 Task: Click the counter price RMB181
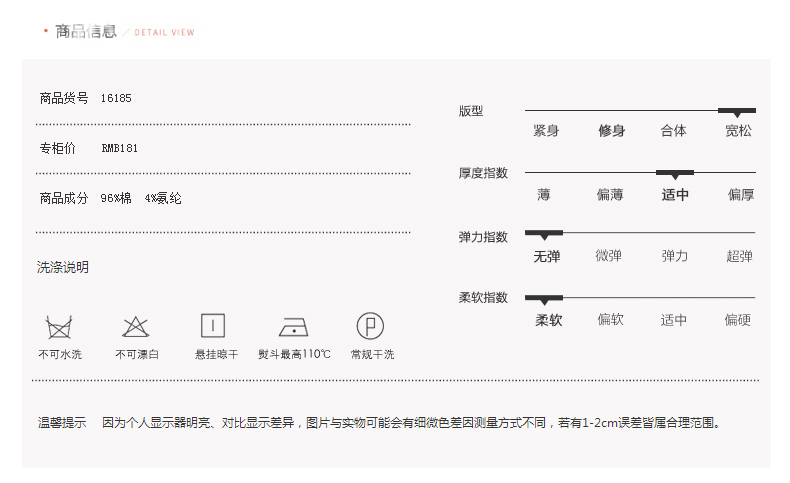click(120, 148)
